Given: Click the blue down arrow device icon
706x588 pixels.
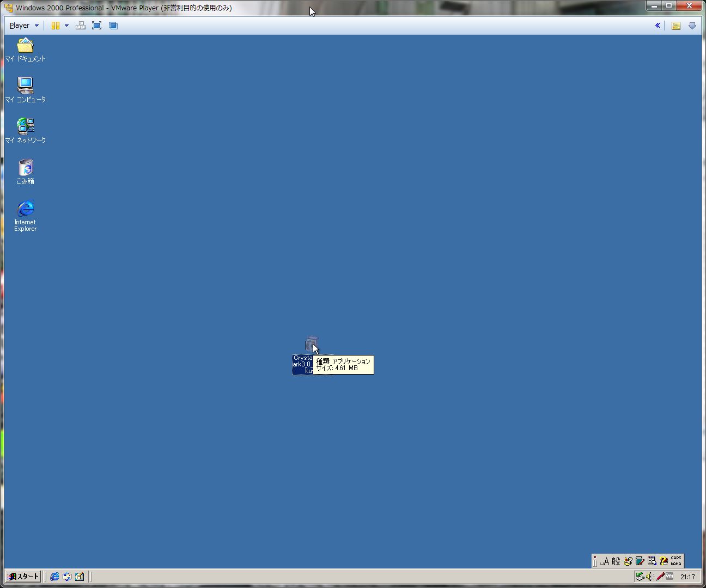Looking at the screenshot, I should point(692,26).
